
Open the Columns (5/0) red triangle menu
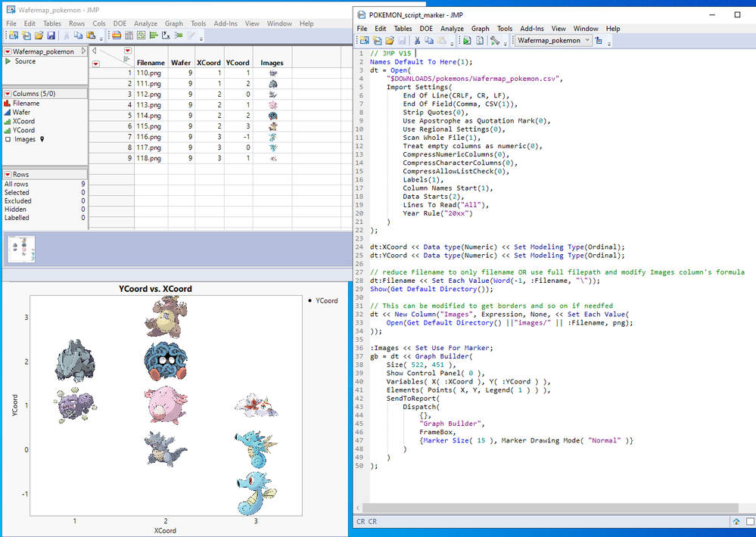tap(7, 93)
